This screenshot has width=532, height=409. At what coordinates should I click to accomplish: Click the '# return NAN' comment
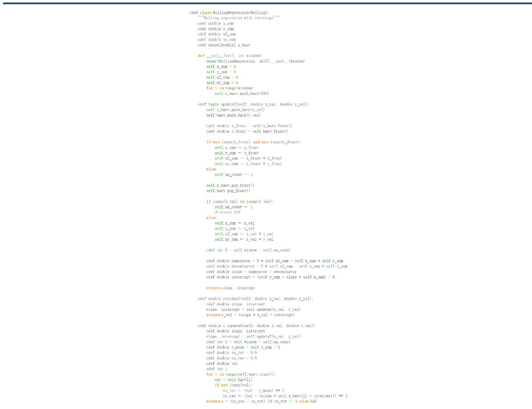[228, 212]
